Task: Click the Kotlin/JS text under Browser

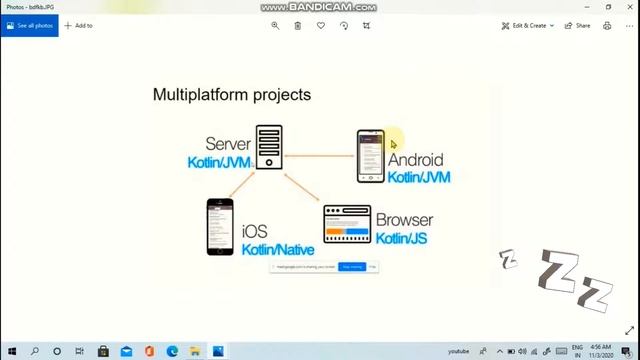Action: (401, 238)
